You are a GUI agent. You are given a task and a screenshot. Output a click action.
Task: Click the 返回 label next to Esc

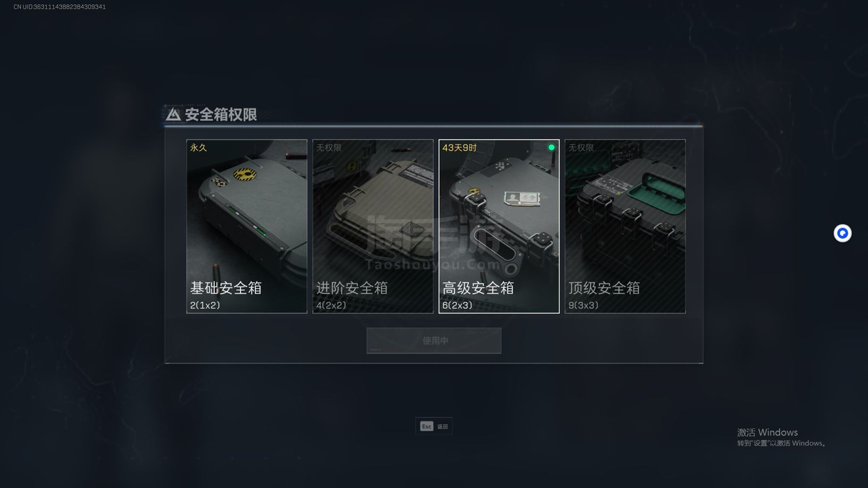(x=443, y=426)
